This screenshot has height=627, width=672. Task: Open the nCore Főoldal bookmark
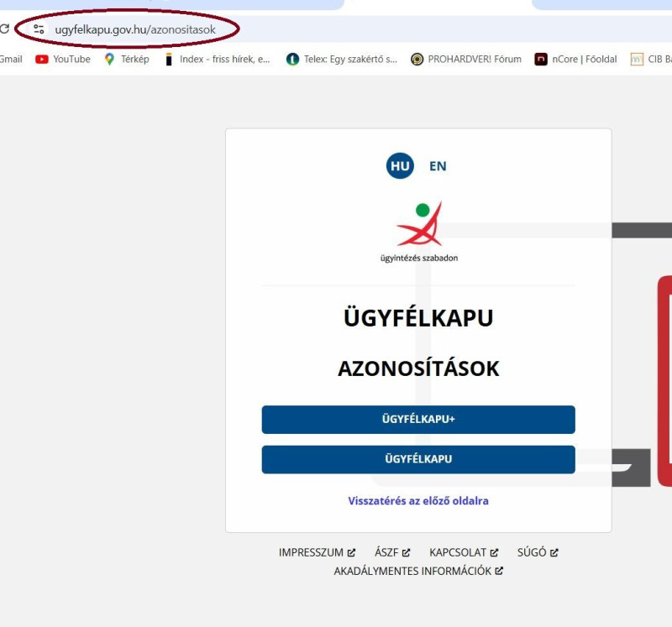(575, 59)
